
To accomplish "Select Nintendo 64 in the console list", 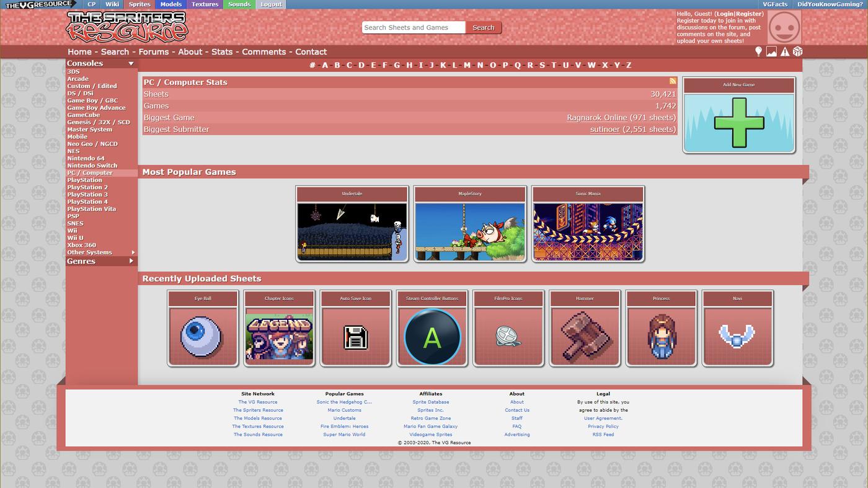I will tap(86, 158).
